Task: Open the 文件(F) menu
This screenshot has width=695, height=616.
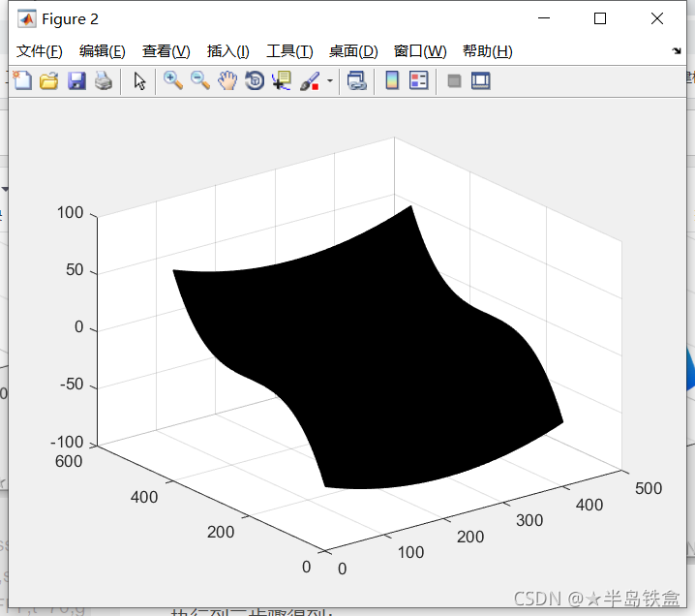Action: [40, 51]
